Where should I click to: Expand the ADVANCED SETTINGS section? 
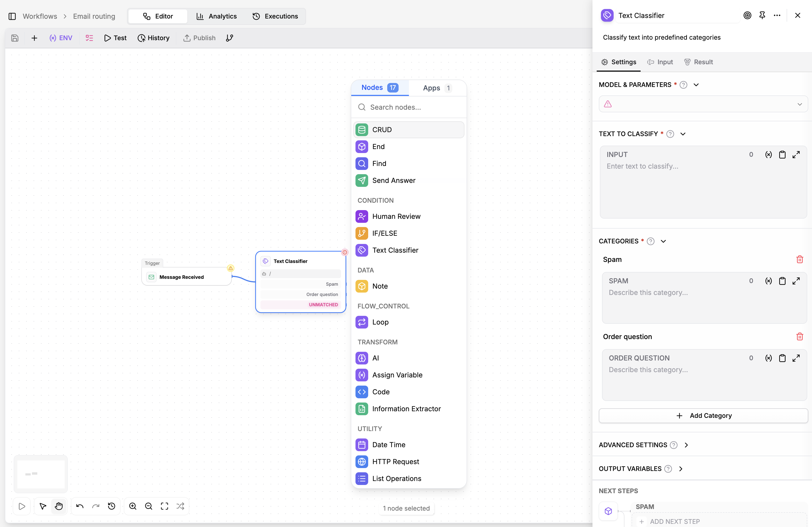click(x=686, y=445)
